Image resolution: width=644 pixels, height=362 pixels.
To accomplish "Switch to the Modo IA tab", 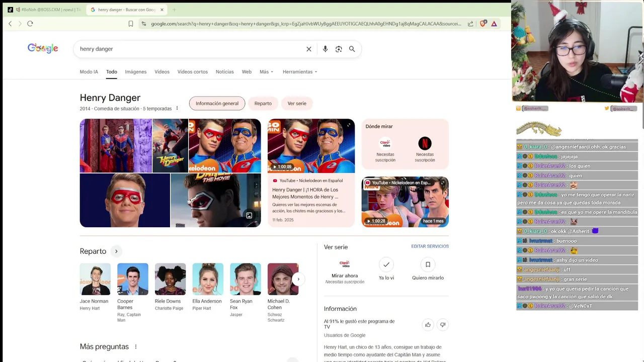I will [89, 72].
